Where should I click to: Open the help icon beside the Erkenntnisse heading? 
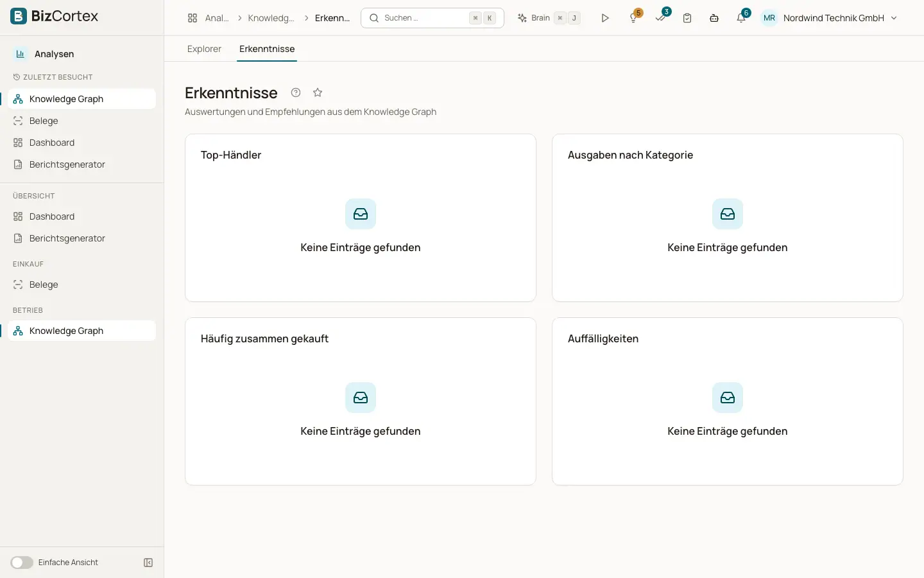pyautogui.click(x=296, y=92)
